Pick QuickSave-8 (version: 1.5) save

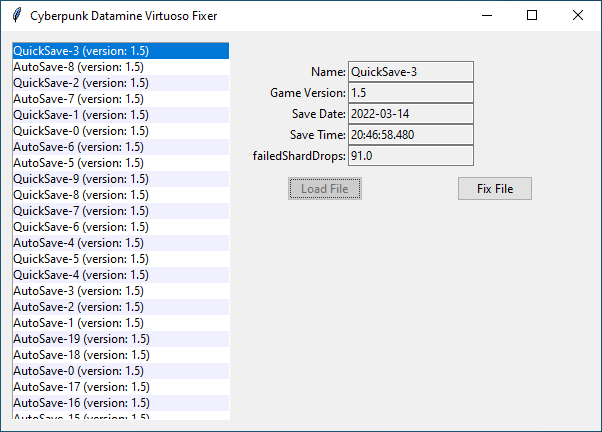121,195
